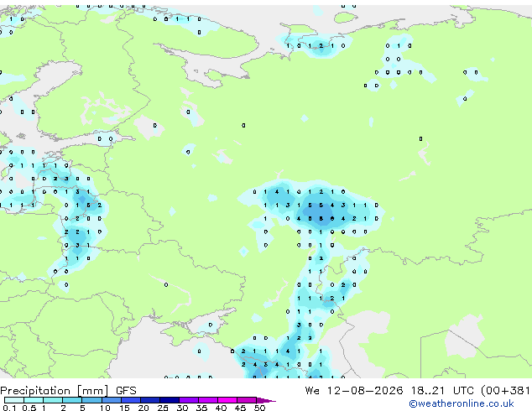Click the legend value '10'
This screenshot has height=411, width=532.
[105, 408]
